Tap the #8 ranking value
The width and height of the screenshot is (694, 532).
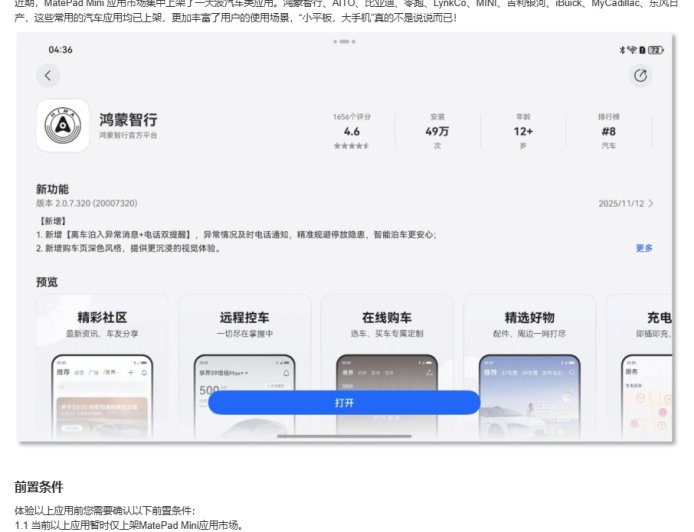(609, 131)
